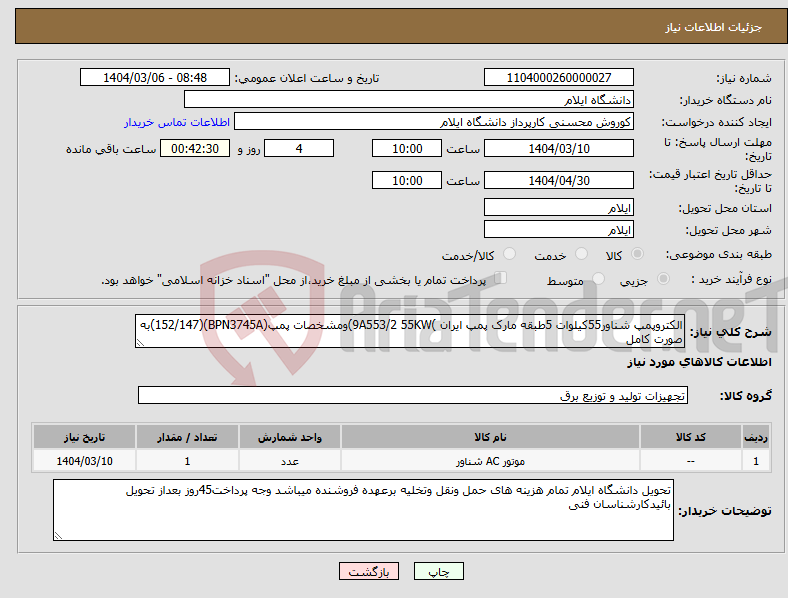Click the announcement date field 1404/03/06 - 08:48
This screenshot has width=788, height=598.
(x=155, y=77)
